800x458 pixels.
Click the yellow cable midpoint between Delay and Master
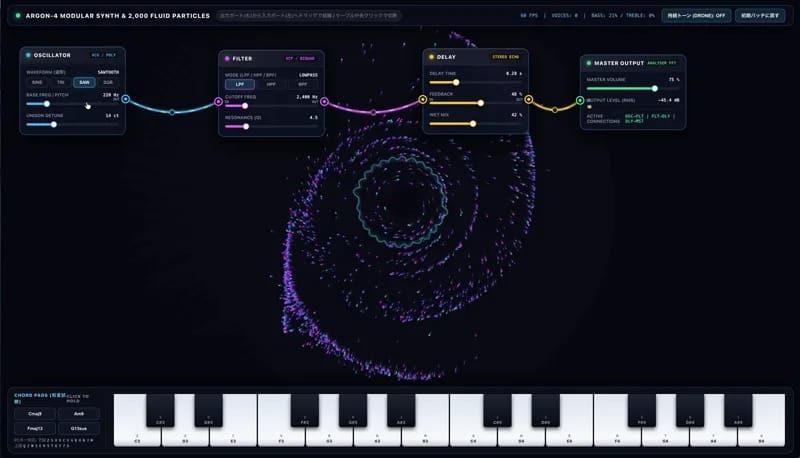(x=555, y=110)
